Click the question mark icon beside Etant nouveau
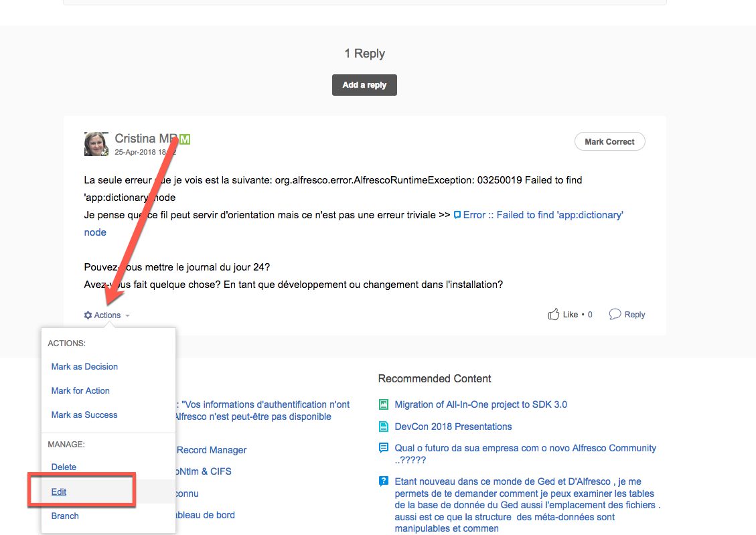 tap(384, 481)
